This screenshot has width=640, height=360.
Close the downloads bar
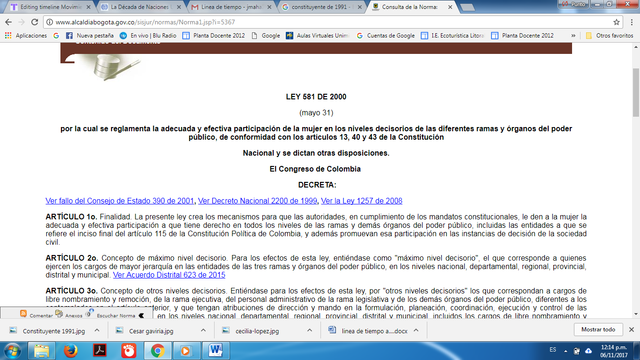coord(631,330)
